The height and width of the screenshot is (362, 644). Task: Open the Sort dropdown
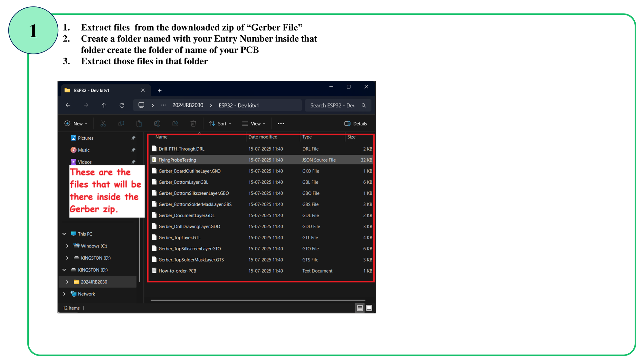(x=220, y=124)
